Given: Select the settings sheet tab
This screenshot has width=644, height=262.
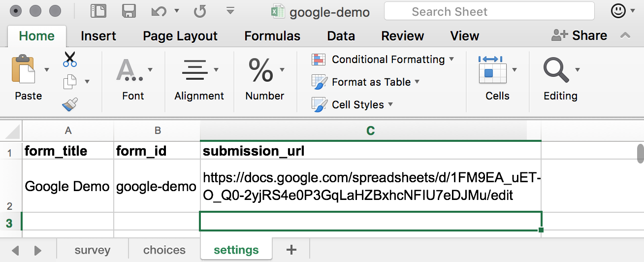Looking at the screenshot, I should point(236,250).
